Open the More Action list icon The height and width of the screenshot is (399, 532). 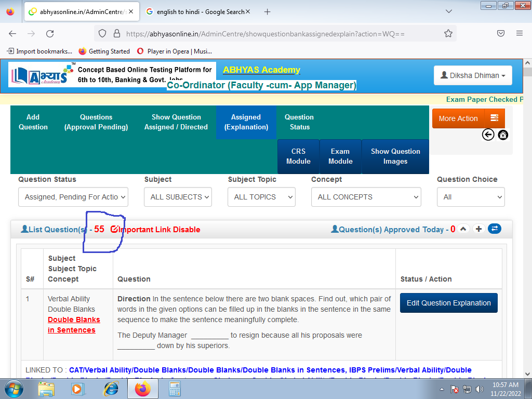494,118
